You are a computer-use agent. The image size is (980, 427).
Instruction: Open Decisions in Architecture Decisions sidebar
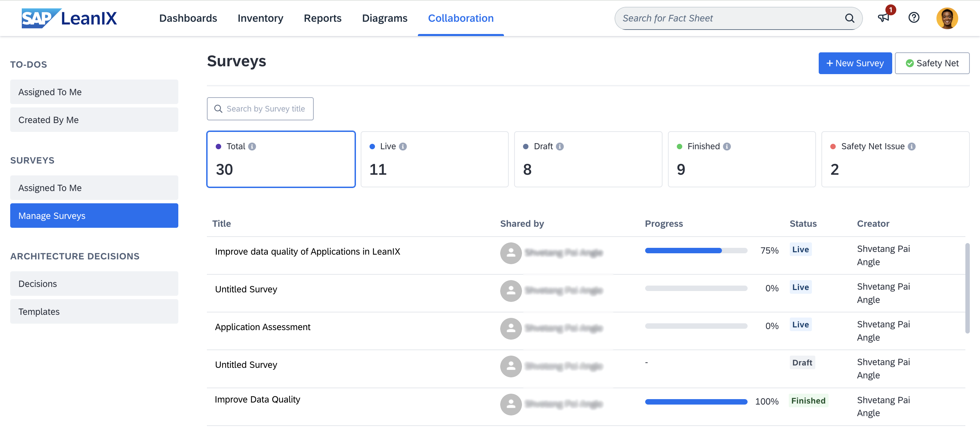[x=94, y=284]
